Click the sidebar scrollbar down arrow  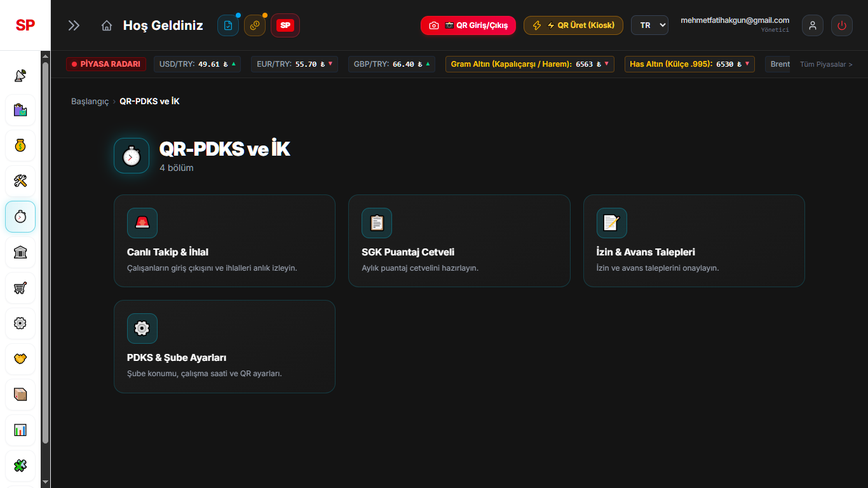45,482
